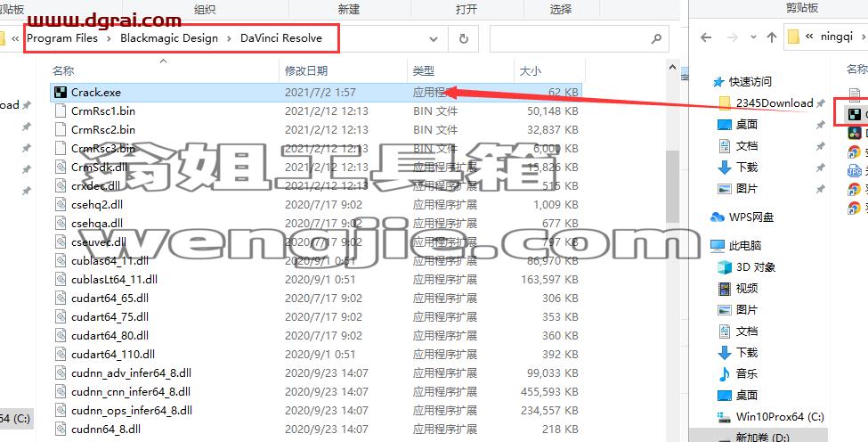Open pinned 下载 under 快速访问
Image resolution: width=868 pixels, height=442 pixels.
738,168
